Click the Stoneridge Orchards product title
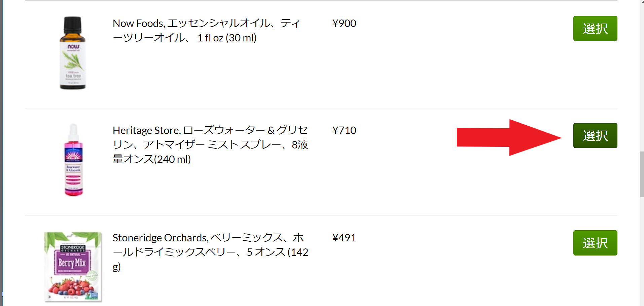 210,252
